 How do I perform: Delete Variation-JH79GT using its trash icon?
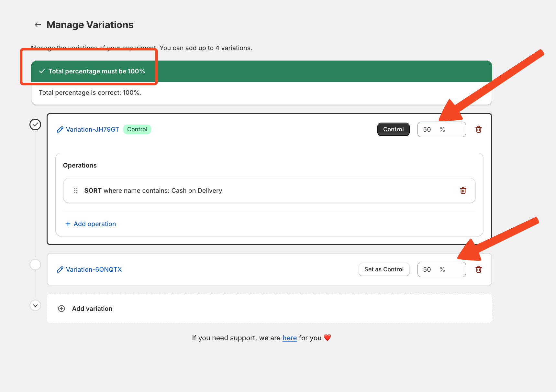point(478,130)
